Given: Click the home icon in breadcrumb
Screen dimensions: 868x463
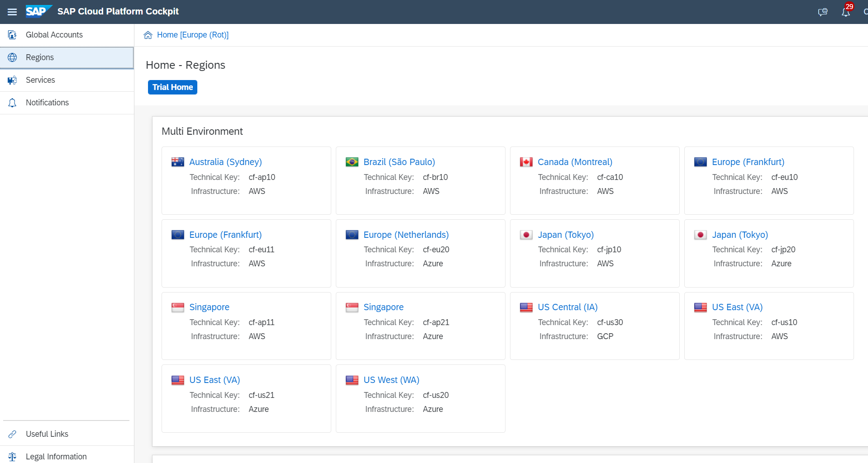Looking at the screenshot, I should [x=148, y=35].
